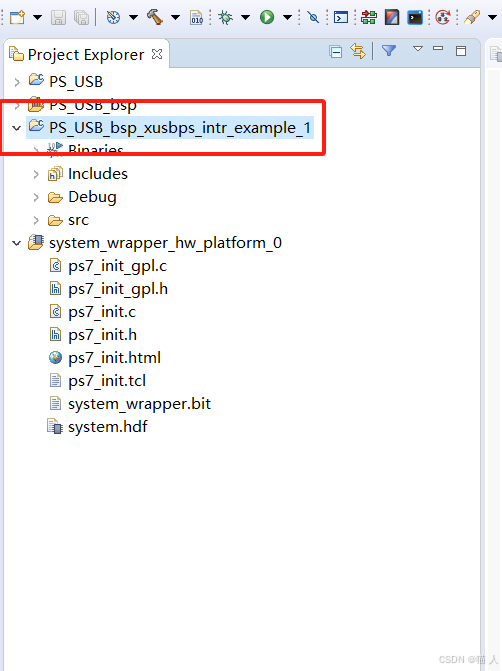Open dropdown next to build configuration icon
This screenshot has height=671, width=502.
tap(134, 18)
